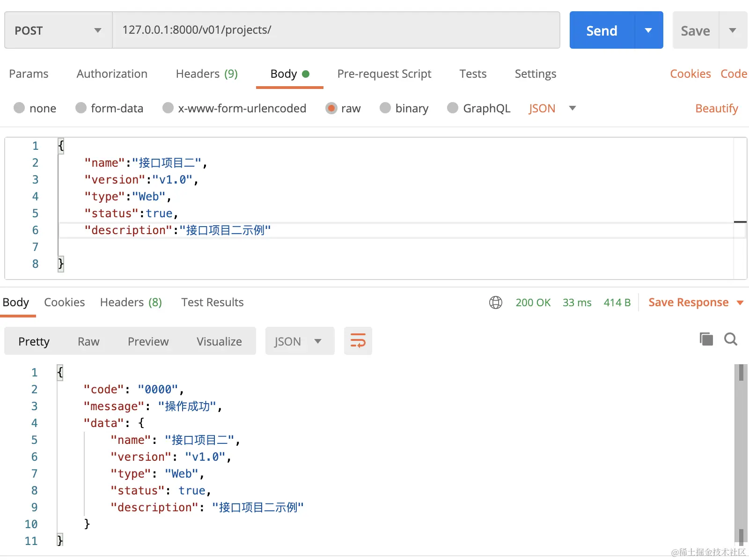Open the Test Results response tab
The height and width of the screenshot is (560, 749).
point(213,302)
